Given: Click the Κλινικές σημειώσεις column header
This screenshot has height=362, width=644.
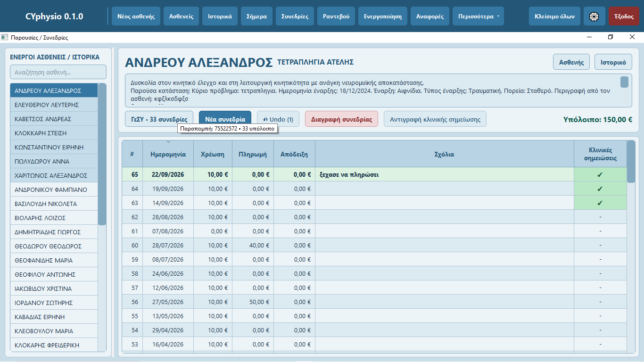Looking at the screenshot, I should (600, 154).
